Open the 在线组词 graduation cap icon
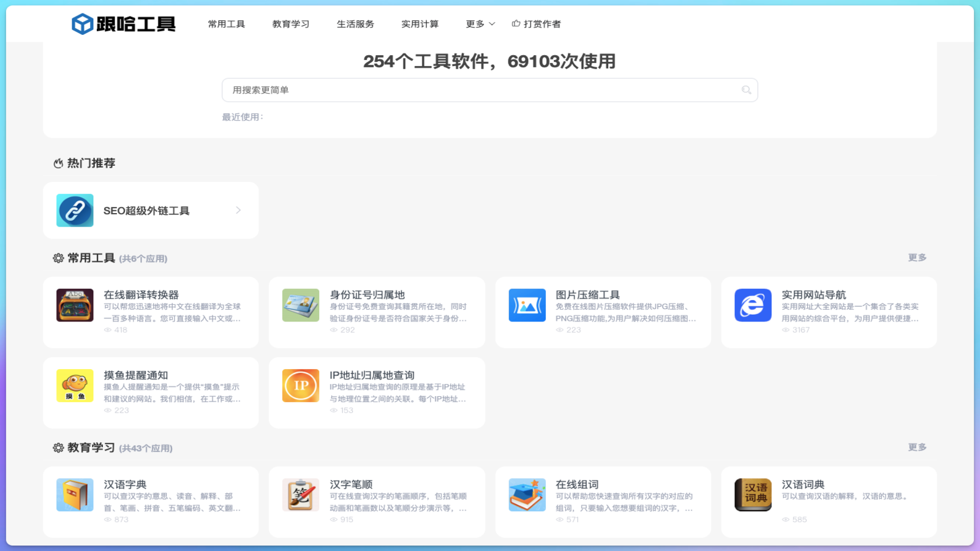The height and width of the screenshot is (551, 980). click(527, 494)
